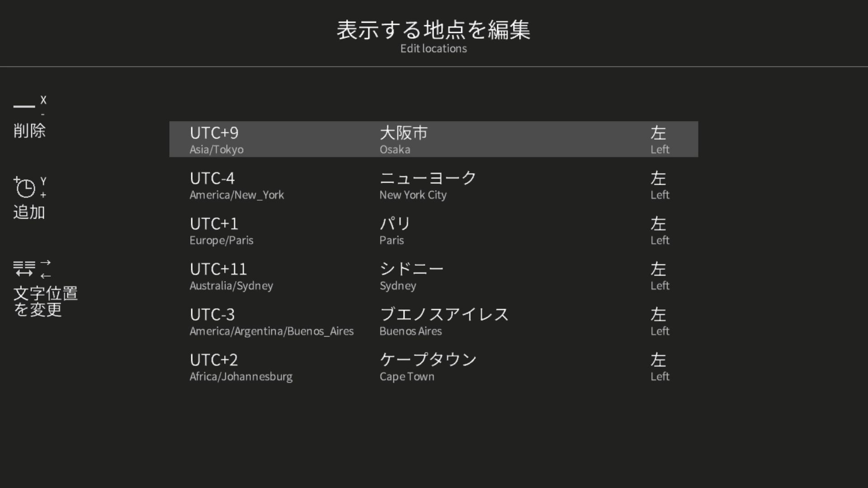
Task: Click the change text alignment icon
Action: [x=24, y=268]
